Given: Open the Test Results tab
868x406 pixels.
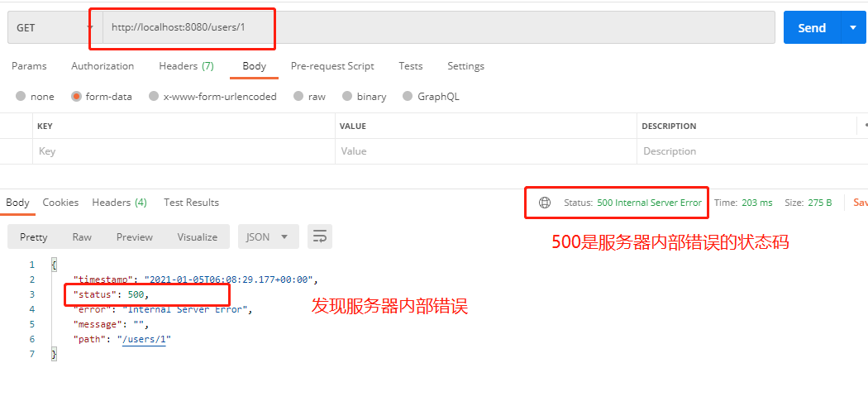Looking at the screenshot, I should (191, 203).
